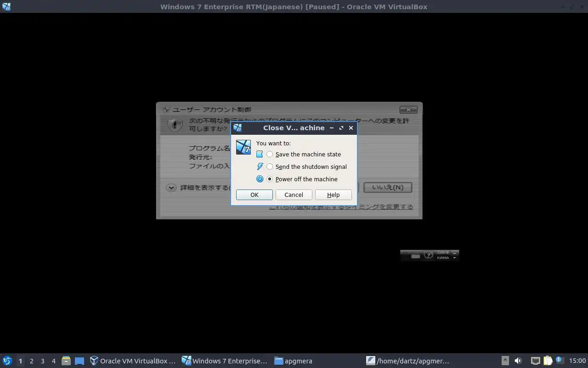Maximize the Close Virtual Machine dialog

click(341, 128)
